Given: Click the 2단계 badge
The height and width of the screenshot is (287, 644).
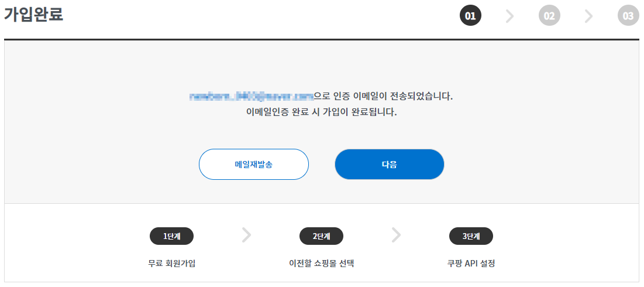Looking at the screenshot, I should click(x=322, y=236).
